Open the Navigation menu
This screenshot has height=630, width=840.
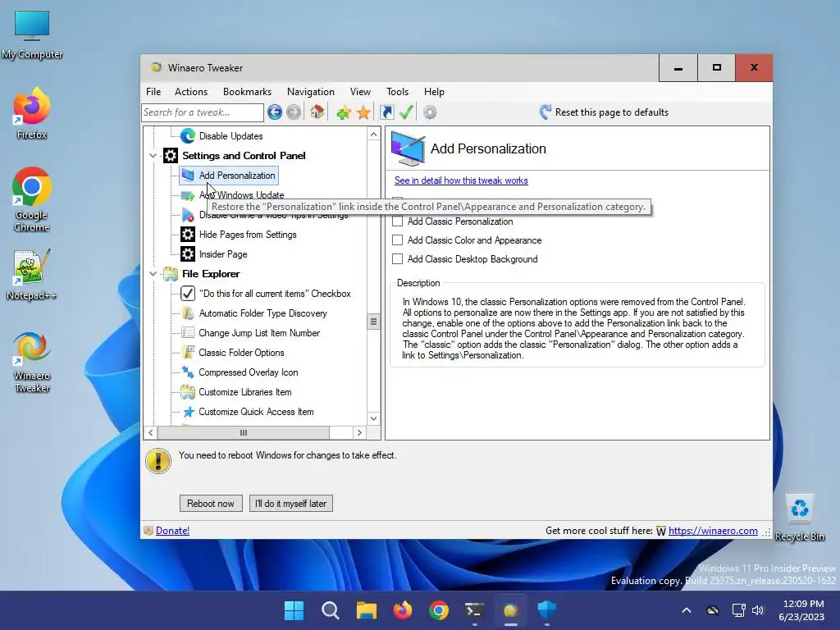pos(311,92)
